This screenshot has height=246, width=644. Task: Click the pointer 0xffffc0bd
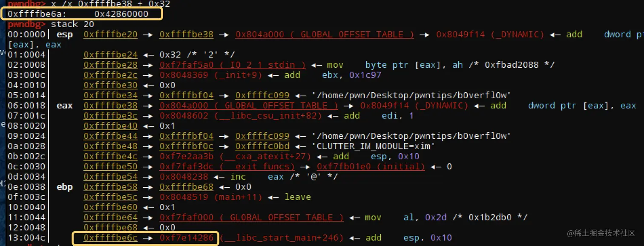click(x=262, y=146)
